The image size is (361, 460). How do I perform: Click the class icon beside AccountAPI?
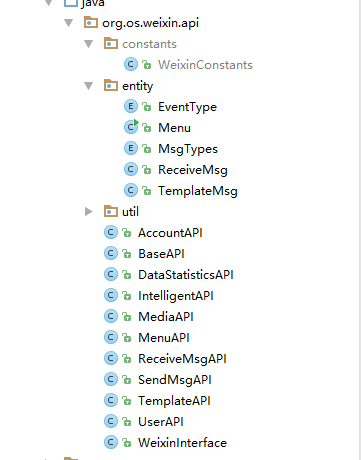(111, 232)
